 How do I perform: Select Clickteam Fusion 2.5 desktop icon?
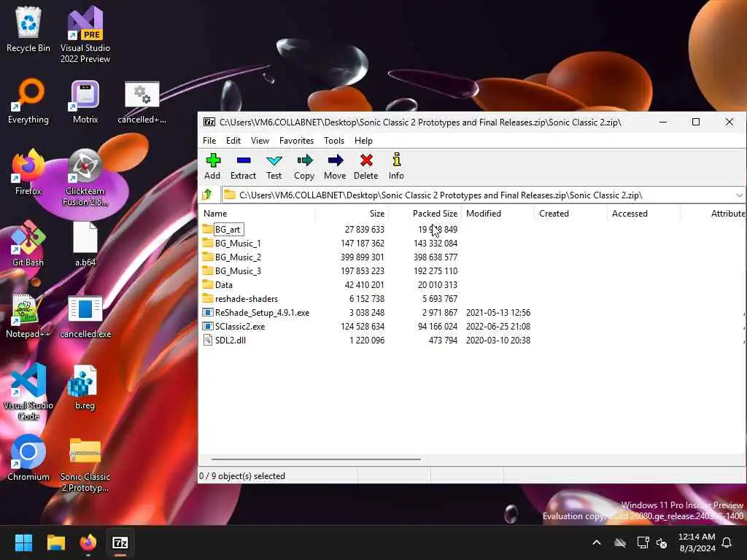(x=85, y=177)
